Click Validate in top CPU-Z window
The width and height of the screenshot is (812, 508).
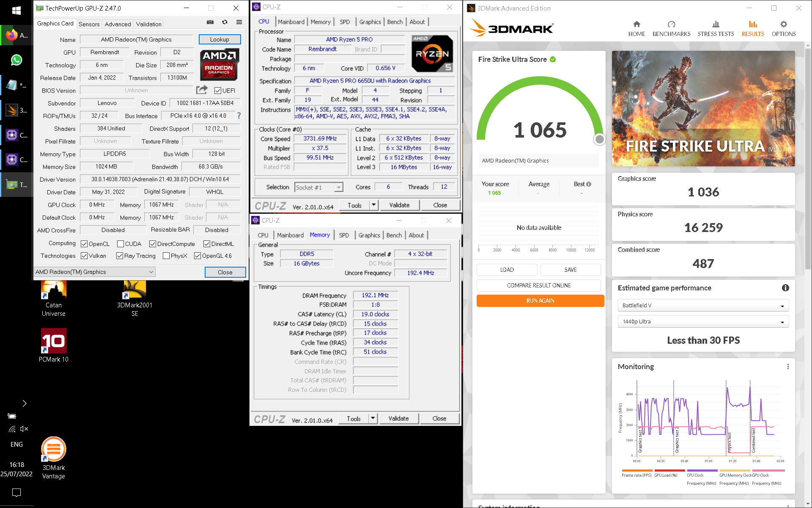tap(399, 205)
